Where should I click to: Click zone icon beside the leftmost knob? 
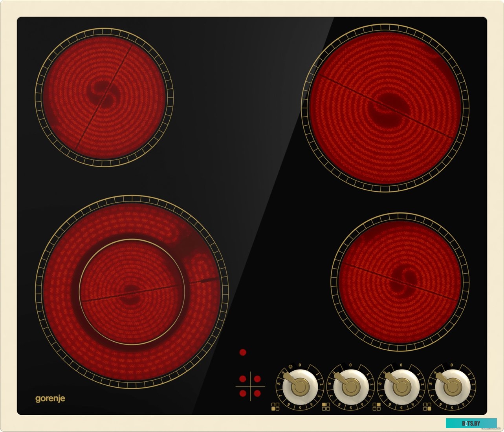(x=275, y=406)
